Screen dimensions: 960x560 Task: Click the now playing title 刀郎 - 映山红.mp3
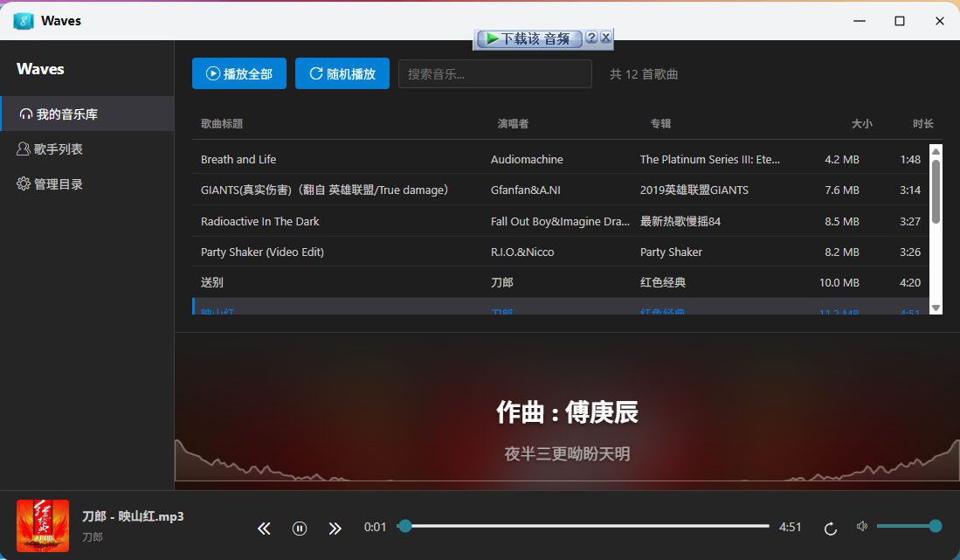tap(133, 516)
